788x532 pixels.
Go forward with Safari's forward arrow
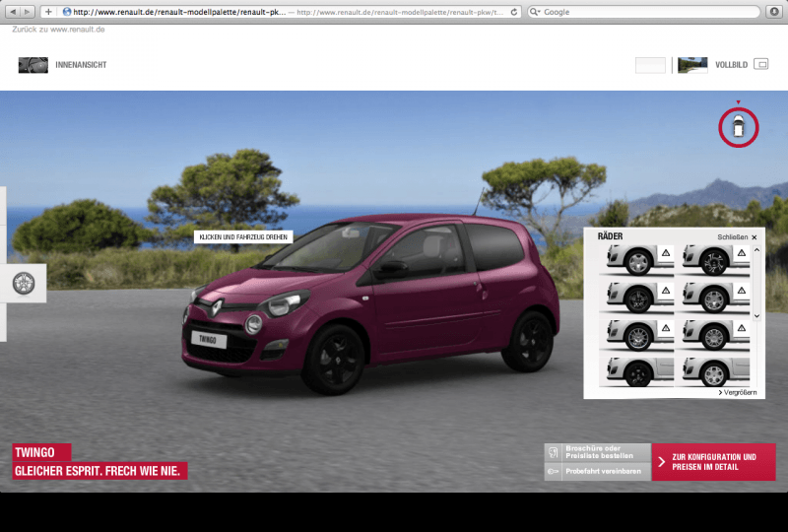coord(28,12)
